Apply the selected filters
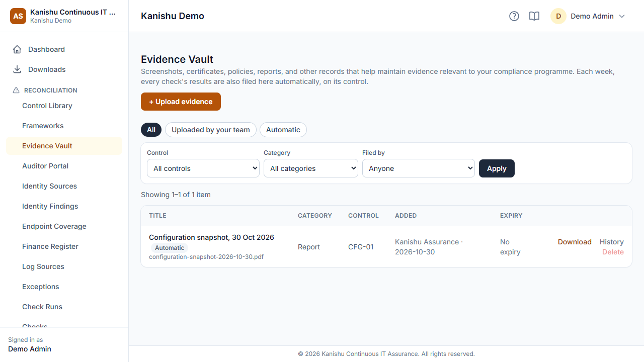This screenshot has height=362, width=644. (x=497, y=168)
